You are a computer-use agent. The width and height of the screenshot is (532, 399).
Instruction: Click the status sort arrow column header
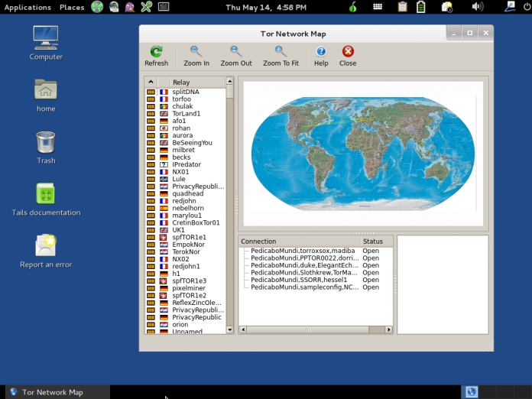(x=151, y=82)
